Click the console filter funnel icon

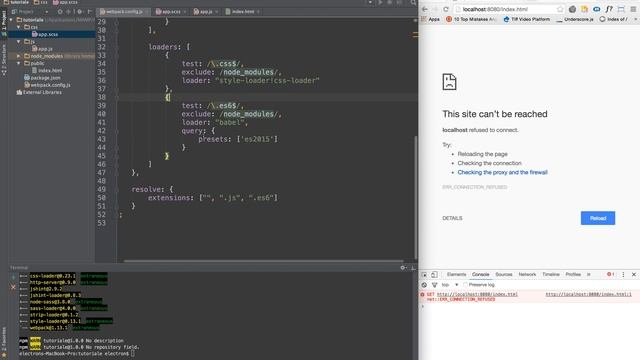pos(434,284)
